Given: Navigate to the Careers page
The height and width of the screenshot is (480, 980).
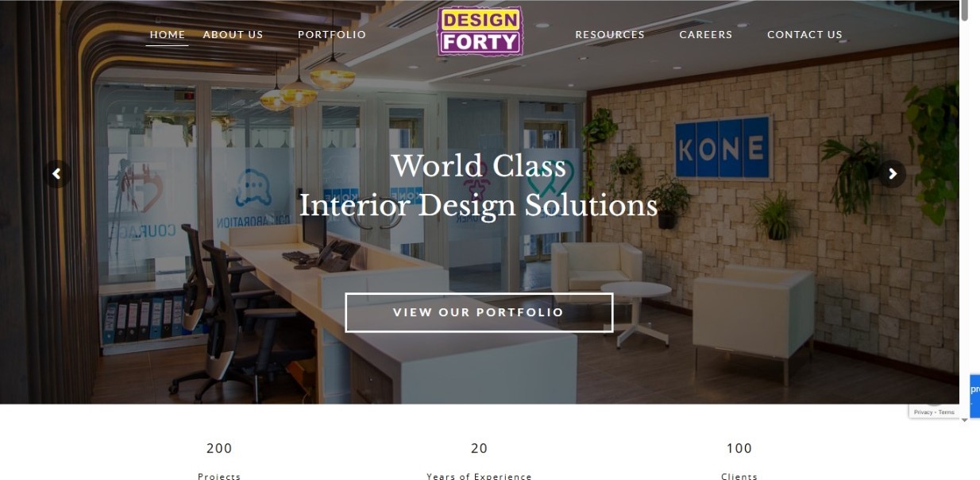Looking at the screenshot, I should [706, 34].
